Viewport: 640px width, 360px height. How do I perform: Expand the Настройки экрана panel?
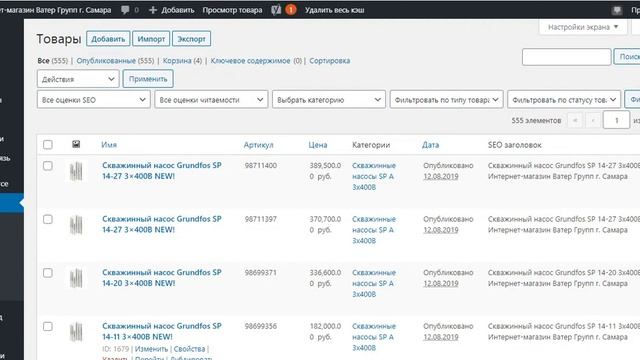click(583, 27)
